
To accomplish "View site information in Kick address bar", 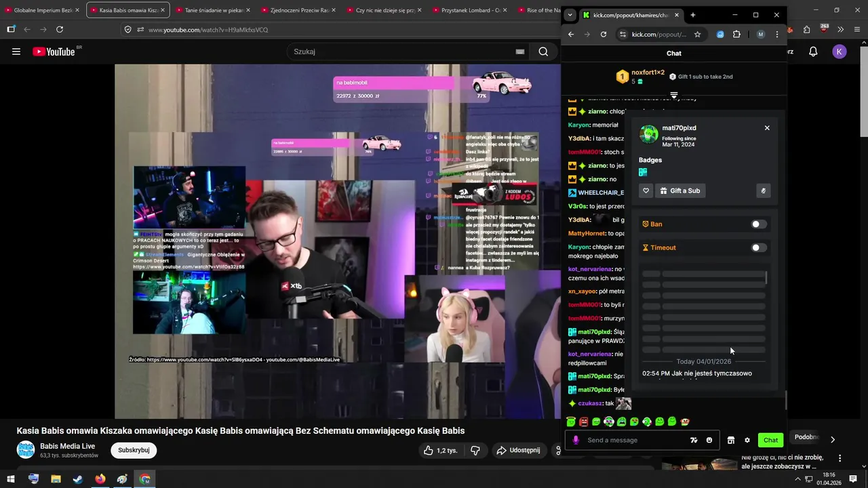I will pyautogui.click(x=623, y=35).
